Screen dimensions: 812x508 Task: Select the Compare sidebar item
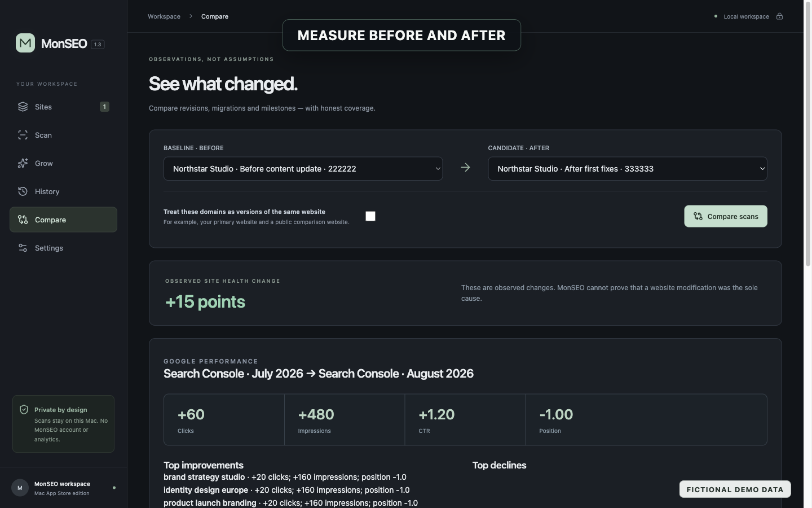[63, 220]
